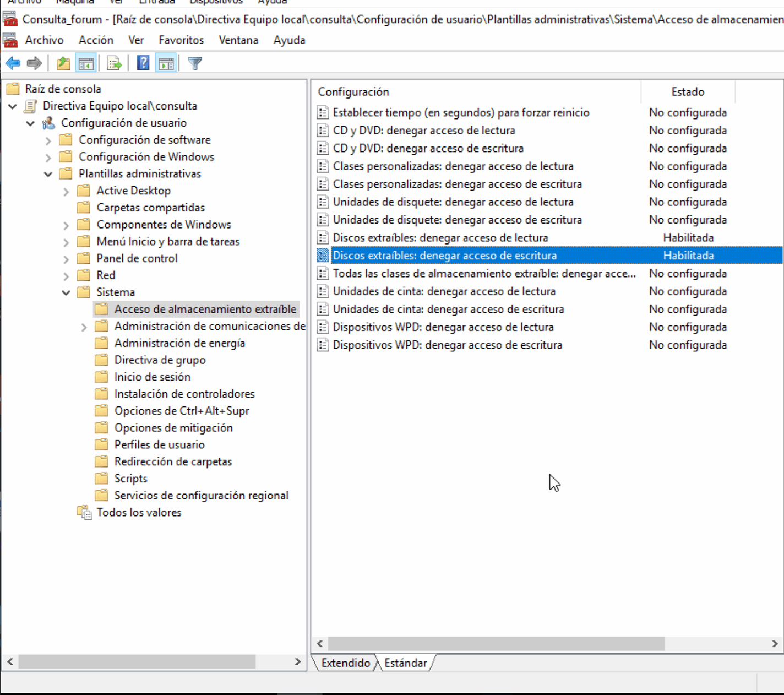This screenshot has width=784, height=695.
Task: Open the Acción menu
Action: click(x=96, y=40)
